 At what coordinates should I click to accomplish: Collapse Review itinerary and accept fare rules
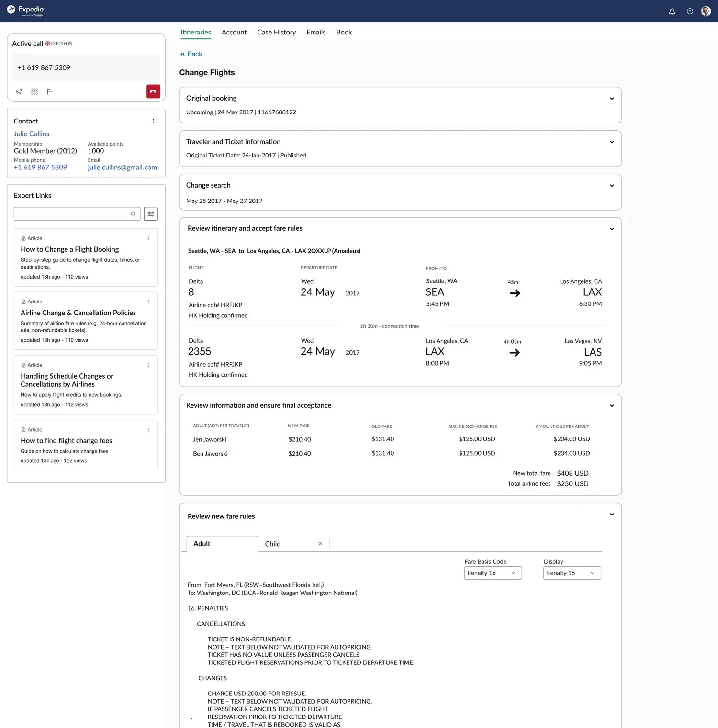click(612, 229)
